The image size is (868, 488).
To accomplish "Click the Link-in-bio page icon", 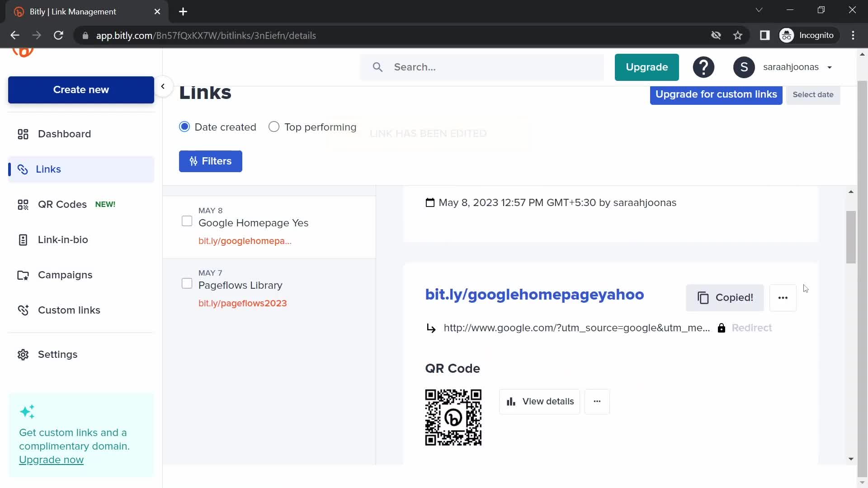I will tap(23, 240).
